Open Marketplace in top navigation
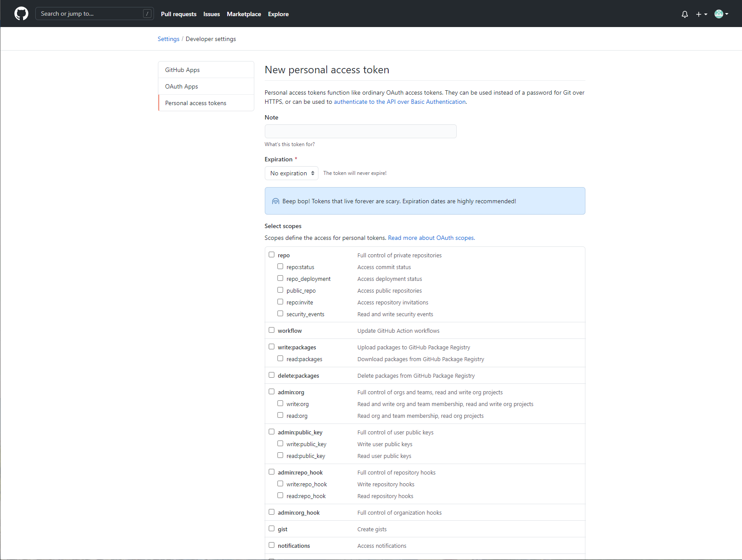Viewport: 742px width, 560px height. [x=244, y=14]
